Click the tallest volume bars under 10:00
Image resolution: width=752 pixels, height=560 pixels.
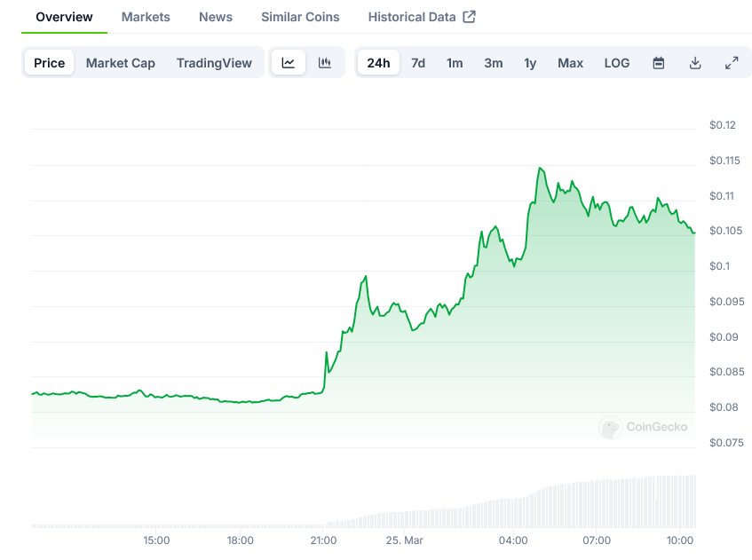tap(677, 501)
